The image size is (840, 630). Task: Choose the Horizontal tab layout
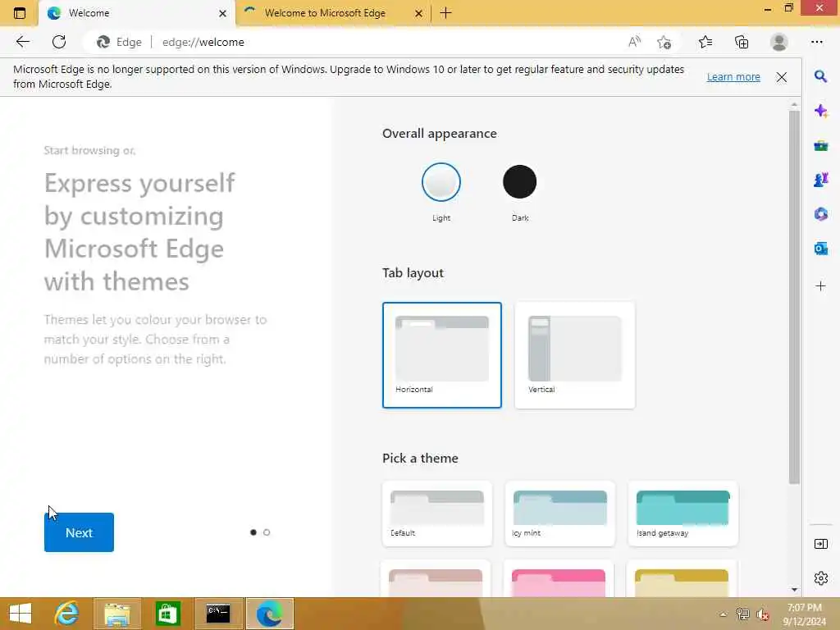pos(442,355)
